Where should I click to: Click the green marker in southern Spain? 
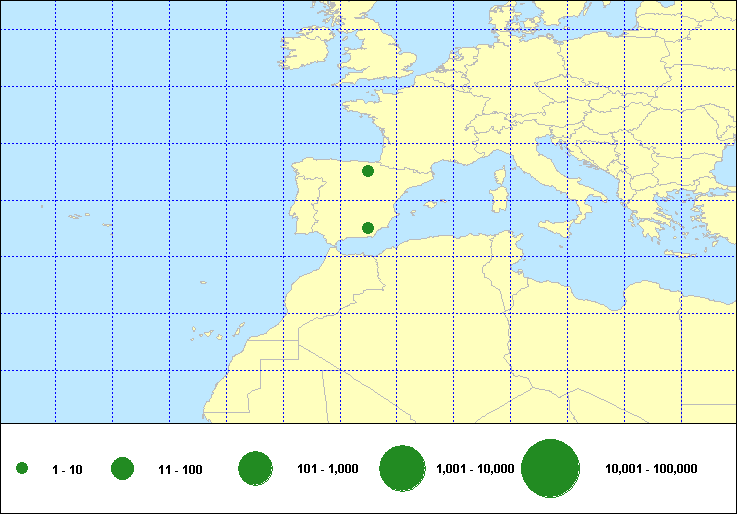[x=368, y=228]
